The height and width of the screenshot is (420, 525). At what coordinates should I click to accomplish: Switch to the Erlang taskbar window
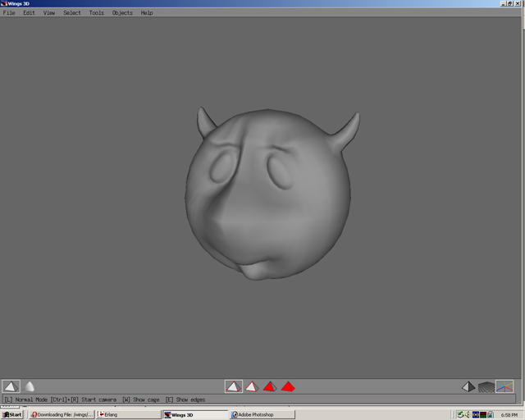tap(128, 414)
